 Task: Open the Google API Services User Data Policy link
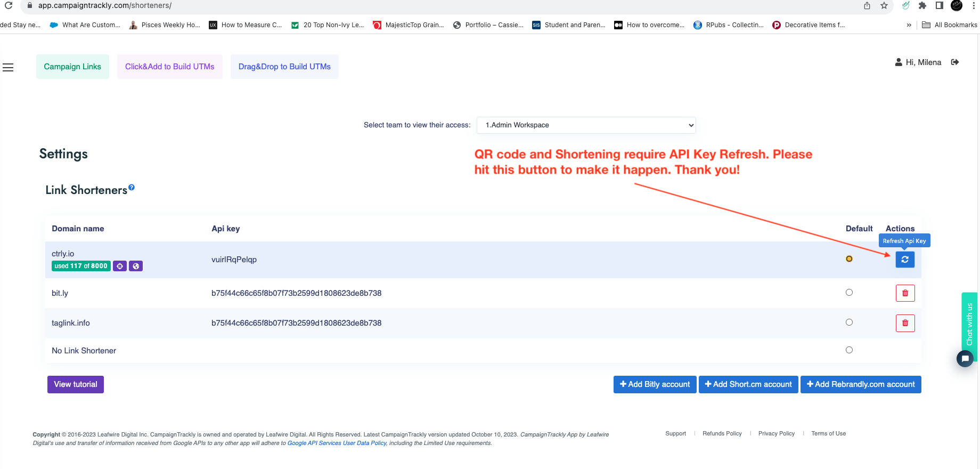pyautogui.click(x=337, y=443)
